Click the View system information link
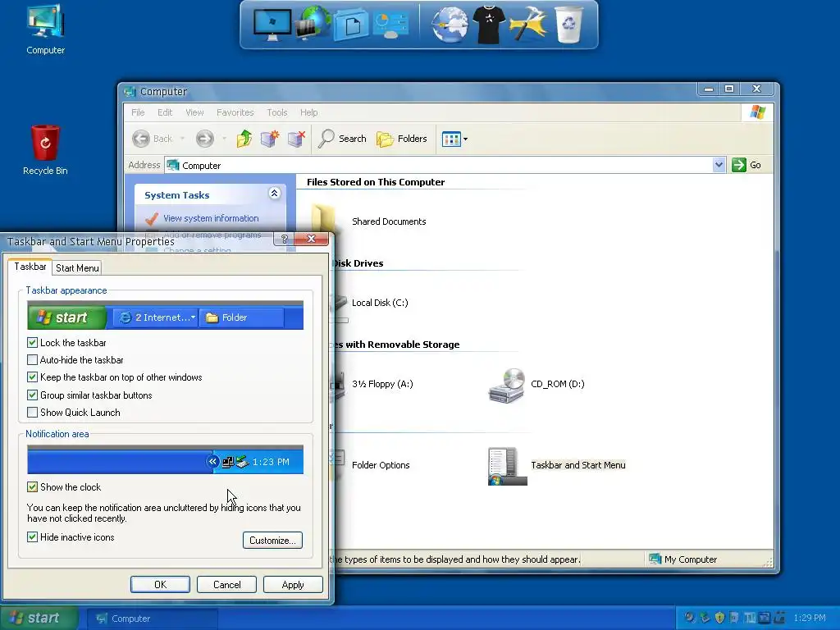This screenshot has height=630, width=840. click(211, 218)
